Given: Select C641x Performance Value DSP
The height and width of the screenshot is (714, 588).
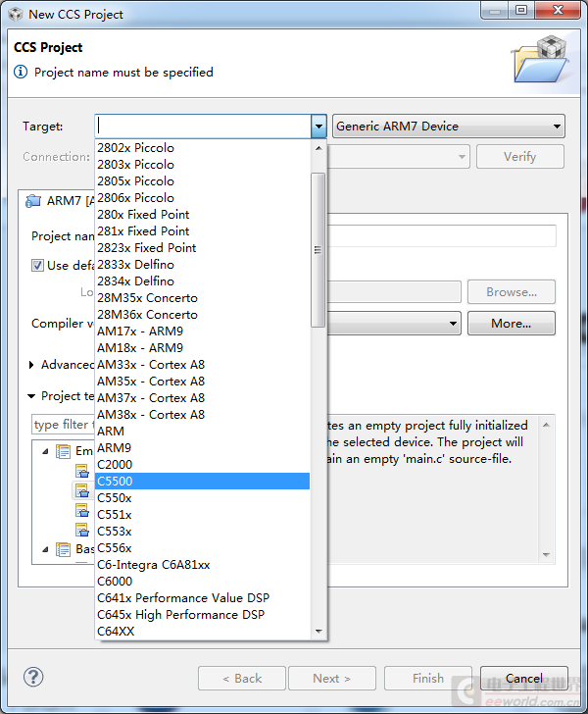Looking at the screenshot, I should click(x=203, y=598).
